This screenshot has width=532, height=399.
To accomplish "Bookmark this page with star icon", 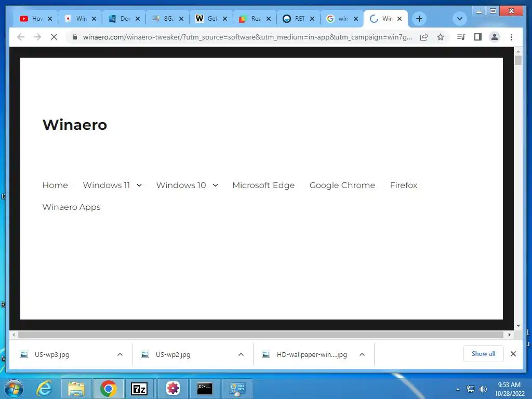I will pyautogui.click(x=441, y=37).
